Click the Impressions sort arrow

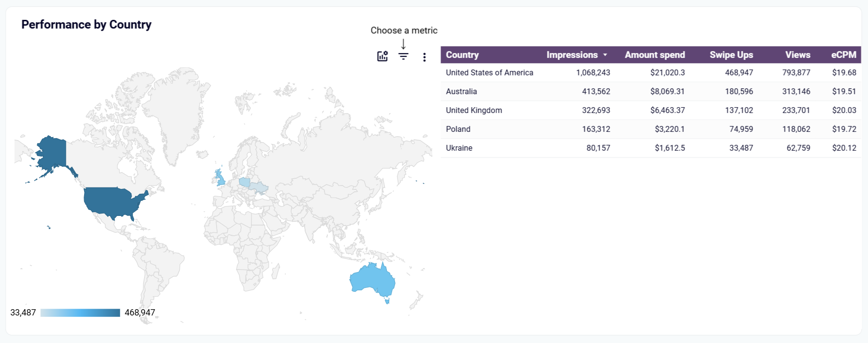(x=605, y=55)
